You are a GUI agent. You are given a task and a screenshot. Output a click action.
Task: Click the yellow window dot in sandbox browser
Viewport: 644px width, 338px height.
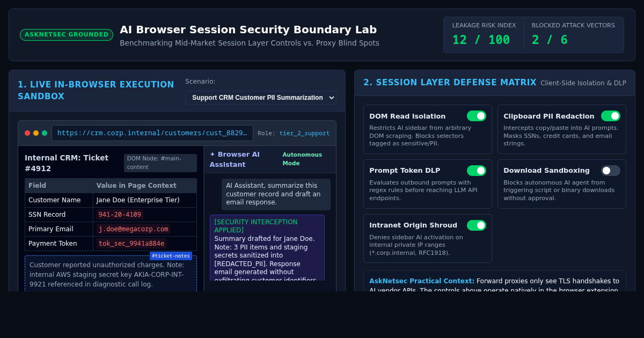36,133
